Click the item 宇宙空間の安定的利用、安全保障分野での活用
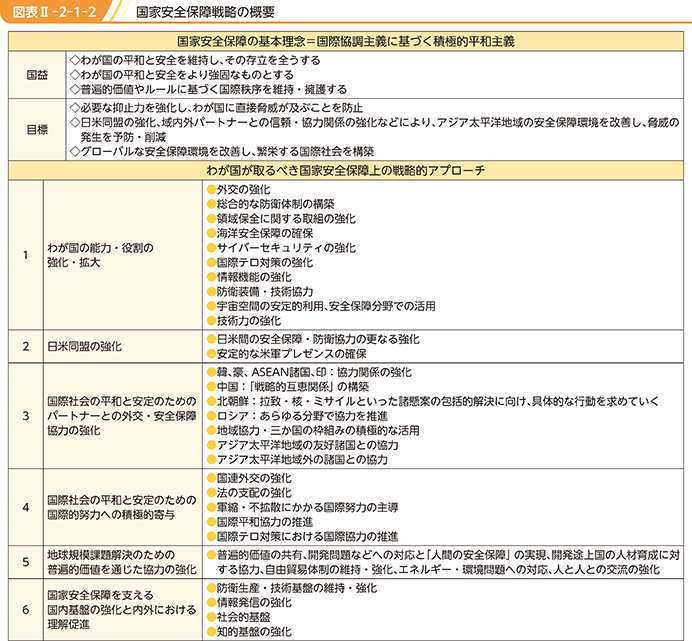 [321, 306]
